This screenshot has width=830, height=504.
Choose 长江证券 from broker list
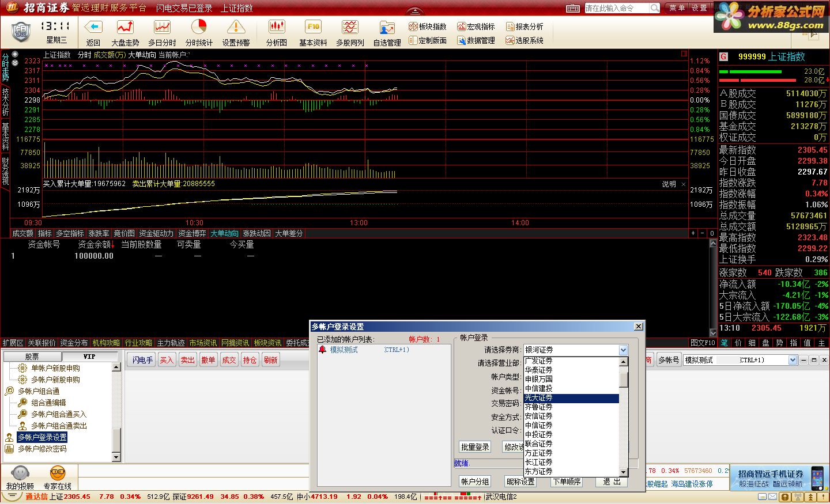[x=571, y=462]
